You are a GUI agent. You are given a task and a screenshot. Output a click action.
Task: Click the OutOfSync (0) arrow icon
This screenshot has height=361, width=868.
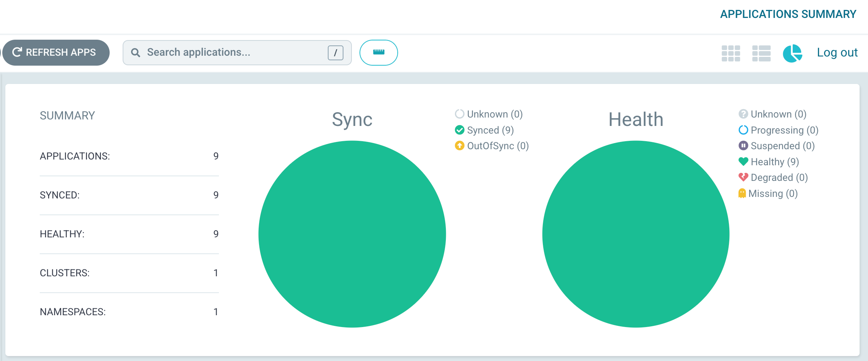pos(460,146)
